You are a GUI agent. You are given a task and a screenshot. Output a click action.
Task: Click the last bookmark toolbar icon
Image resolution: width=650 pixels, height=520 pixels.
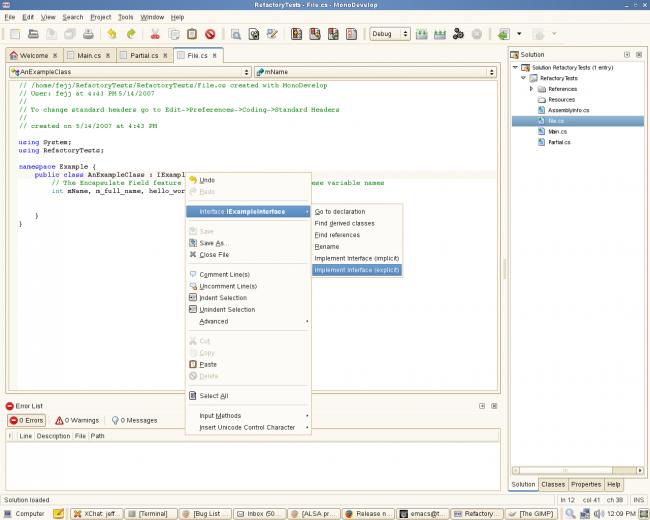(351, 34)
